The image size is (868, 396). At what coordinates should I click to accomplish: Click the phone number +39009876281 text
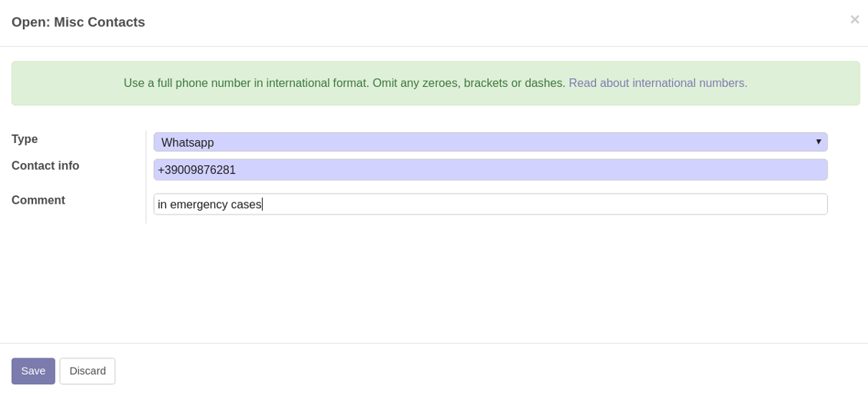click(x=197, y=171)
